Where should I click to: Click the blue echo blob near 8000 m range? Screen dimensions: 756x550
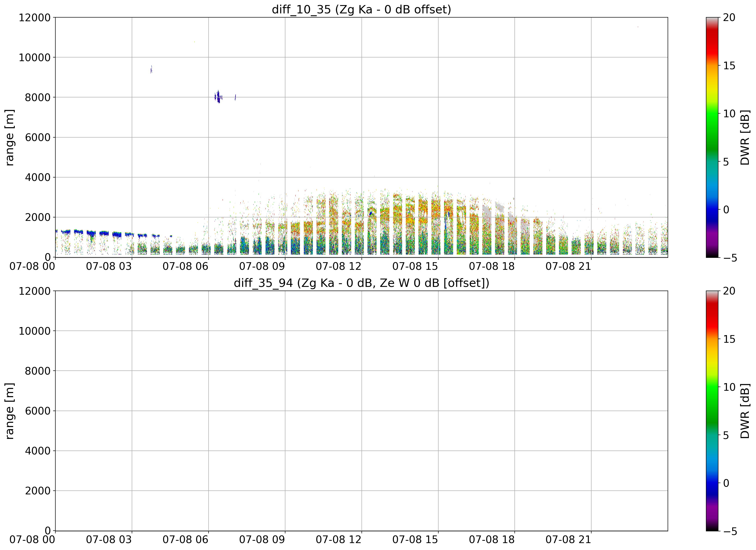coord(218,97)
